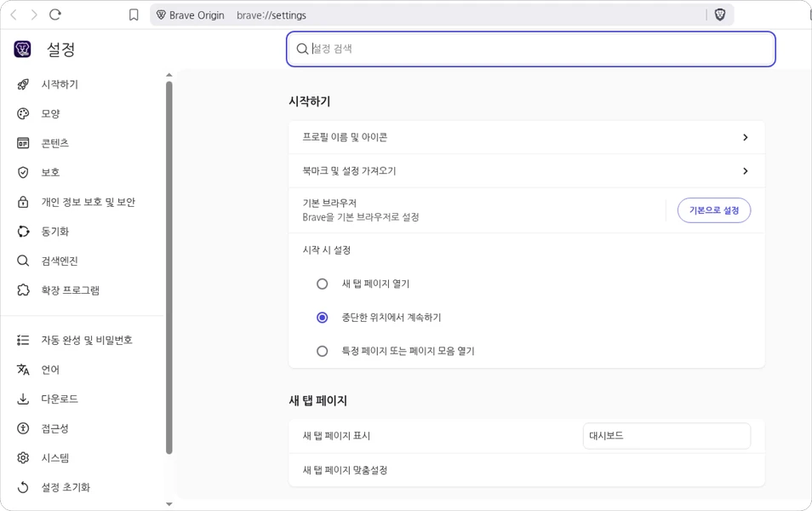Go to 검색엔진 in the sidebar menu
Image resolution: width=812 pixels, height=511 pixels.
coord(60,261)
